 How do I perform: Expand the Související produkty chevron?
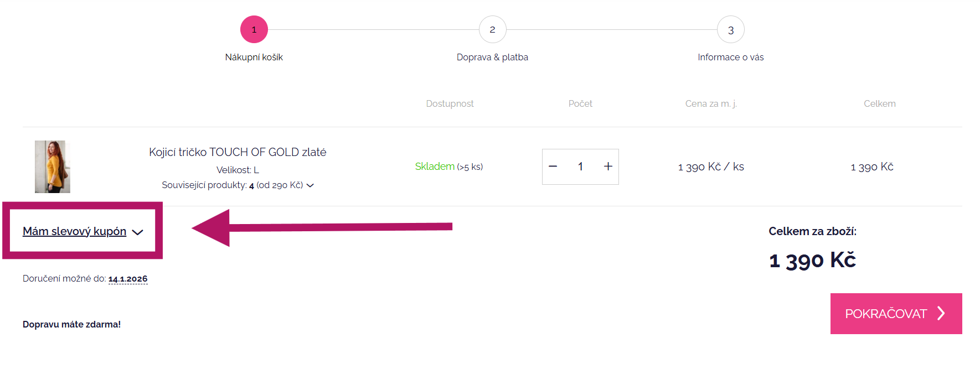(310, 185)
